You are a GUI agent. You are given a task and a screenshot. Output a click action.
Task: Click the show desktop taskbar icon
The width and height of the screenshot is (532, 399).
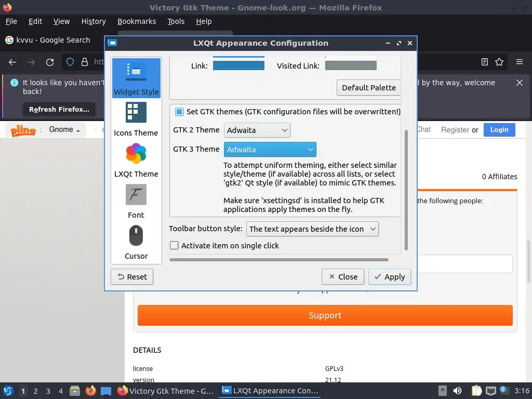pyautogui.click(x=106, y=391)
